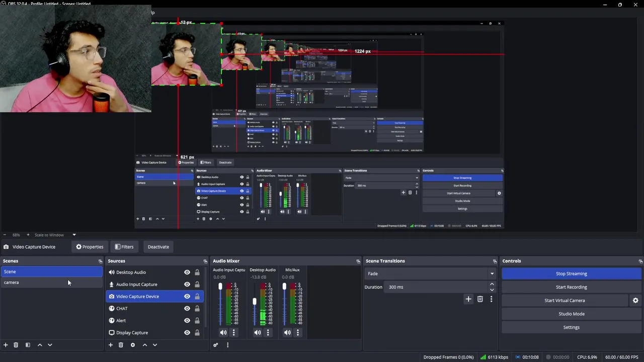This screenshot has width=644, height=362.
Task: Select the Scene item in Scenes
Action: coord(51,271)
